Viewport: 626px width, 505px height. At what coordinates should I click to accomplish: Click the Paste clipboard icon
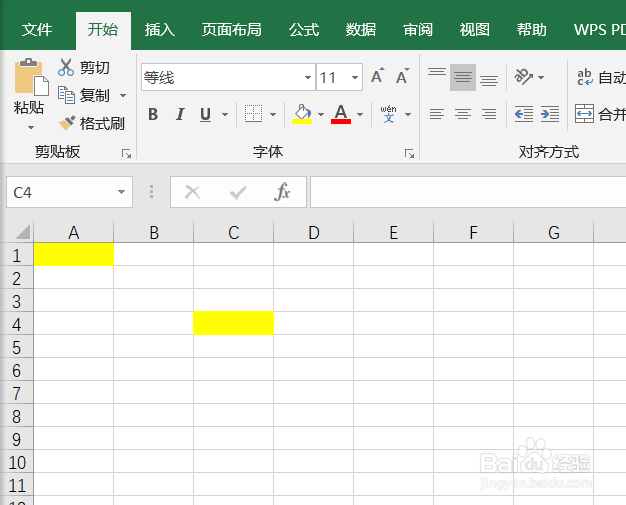pyautogui.click(x=31, y=77)
